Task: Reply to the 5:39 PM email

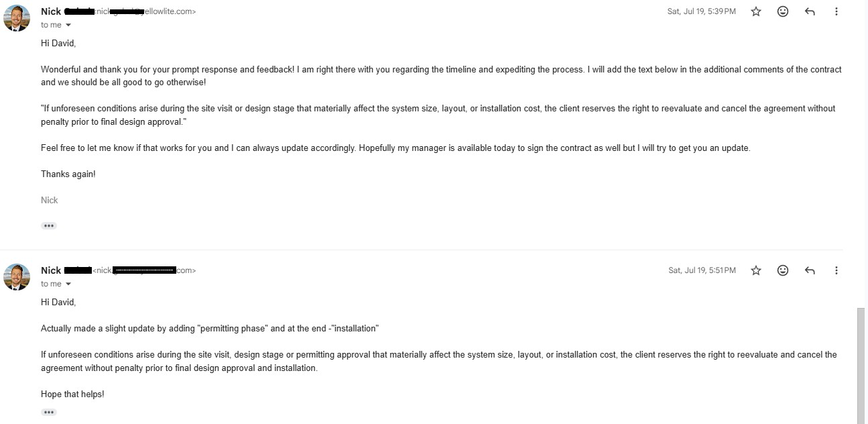Action: [810, 11]
